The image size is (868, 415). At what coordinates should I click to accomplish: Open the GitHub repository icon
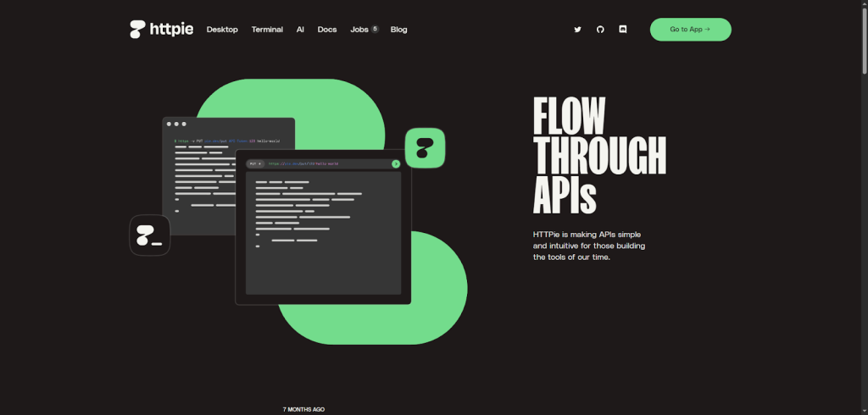tap(600, 30)
